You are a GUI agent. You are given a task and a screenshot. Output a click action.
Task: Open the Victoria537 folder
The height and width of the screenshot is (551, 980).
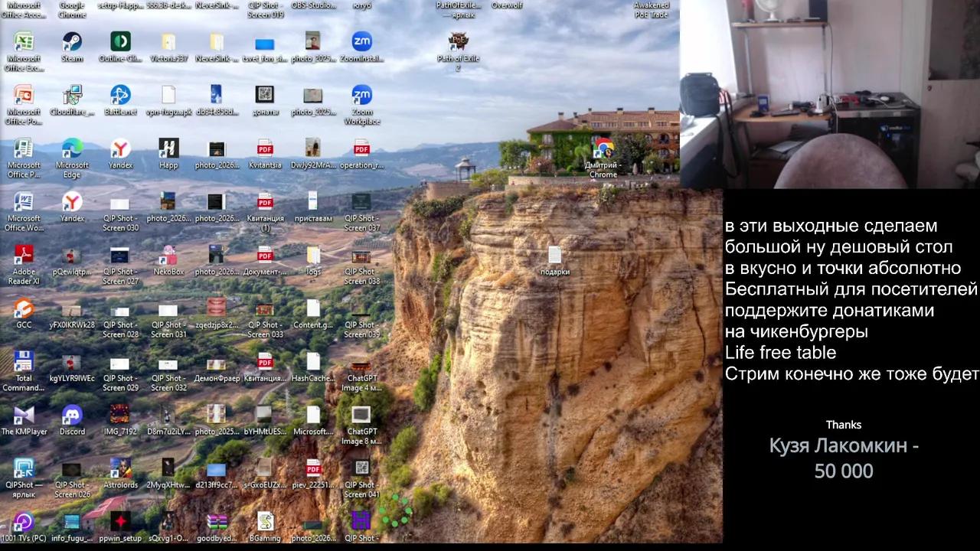pyautogui.click(x=168, y=47)
